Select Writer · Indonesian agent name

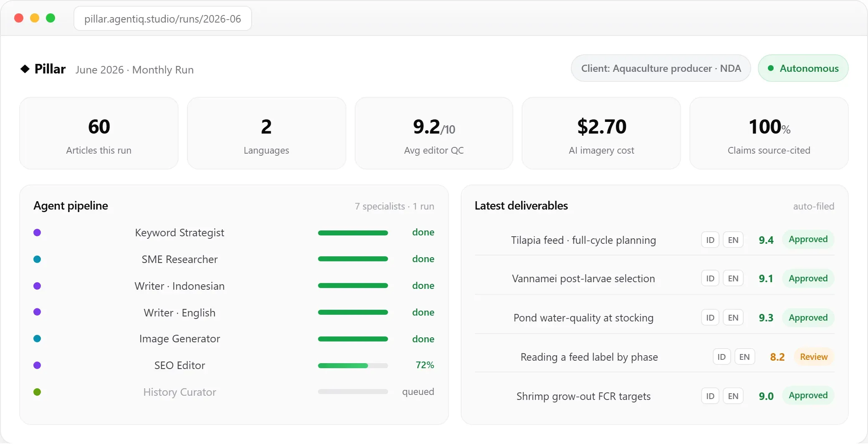pyautogui.click(x=179, y=286)
